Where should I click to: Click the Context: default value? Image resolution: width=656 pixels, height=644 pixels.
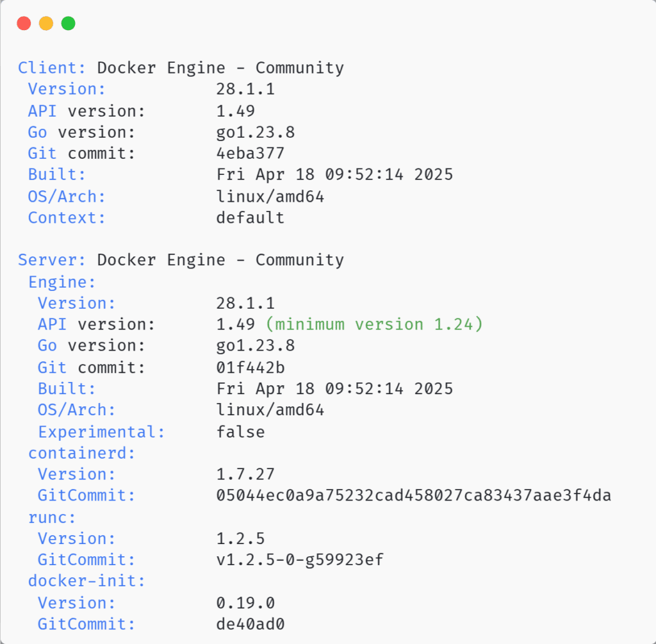click(250, 217)
